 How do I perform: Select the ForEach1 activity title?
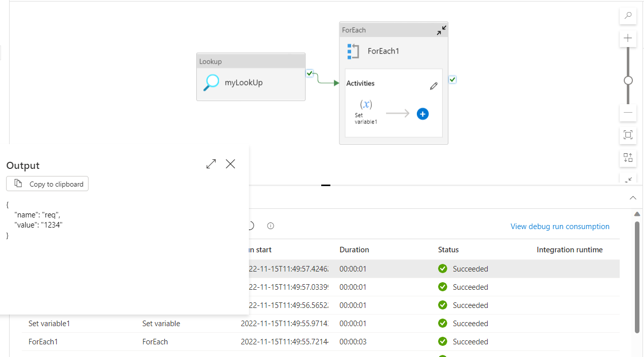coord(383,51)
